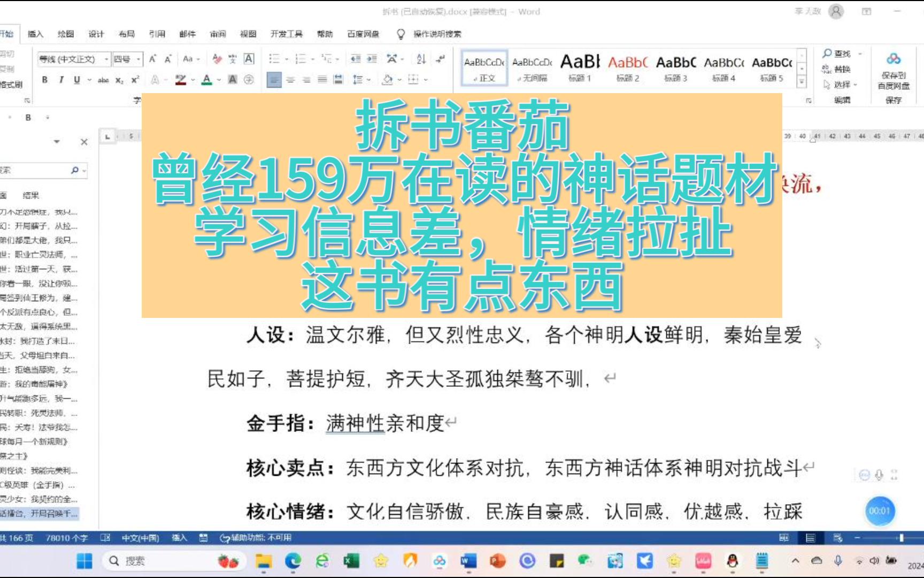The image size is (924, 578).
Task: Open the Design tab (设计)
Action: (96, 34)
